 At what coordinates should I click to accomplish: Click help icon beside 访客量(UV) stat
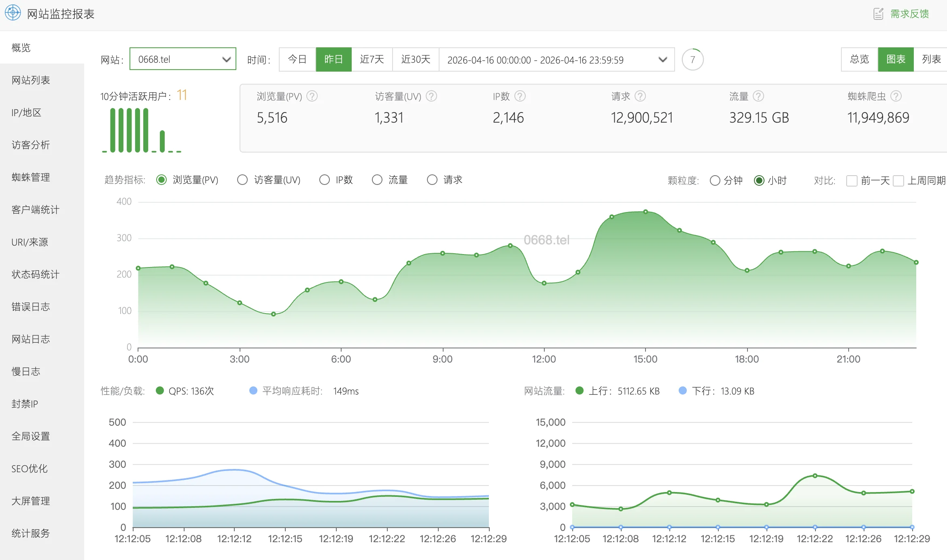pos(431,96)
